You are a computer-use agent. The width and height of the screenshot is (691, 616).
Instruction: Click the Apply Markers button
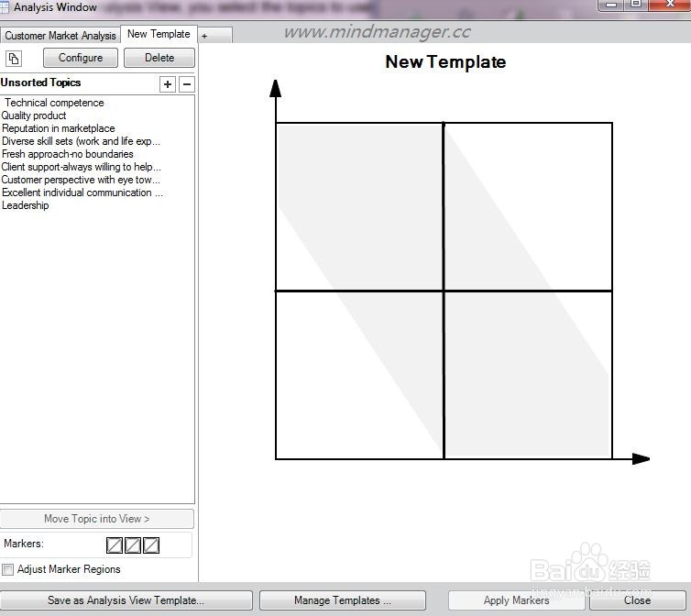pos(516,600)
